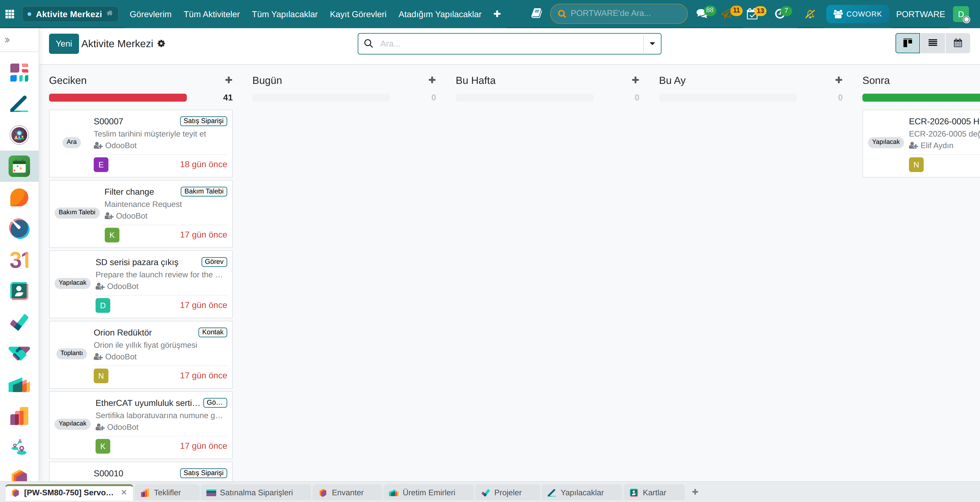The height and width of the screenshot is (502, 980).
Task: Open Atadığım Yapılacaklar menu
Action: pyautogui.click(x=440, y=14)
